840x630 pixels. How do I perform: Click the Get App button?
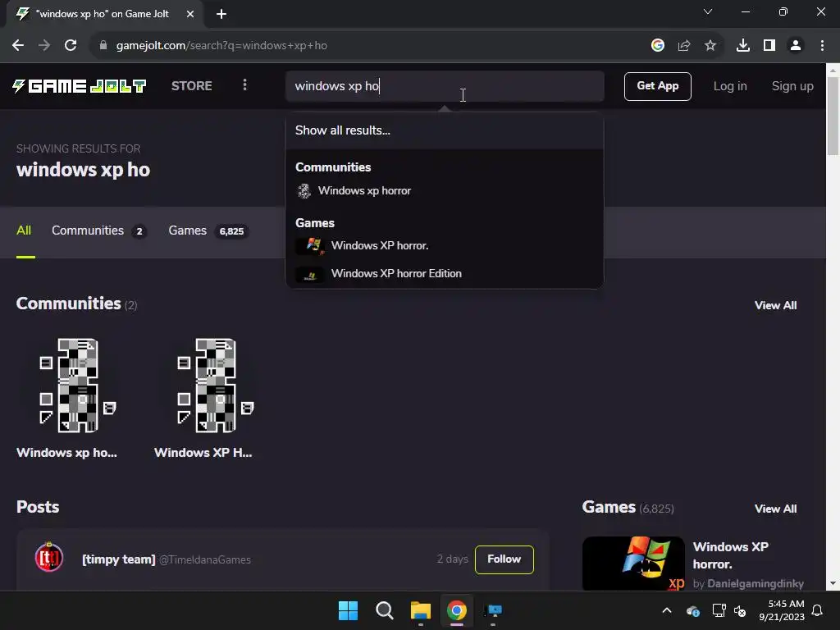pos(657,86)
